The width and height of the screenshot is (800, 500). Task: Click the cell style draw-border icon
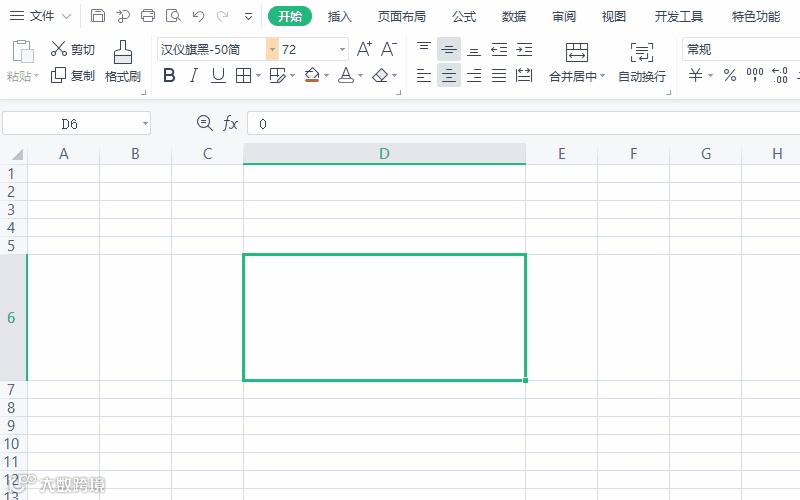click(278, 76)
